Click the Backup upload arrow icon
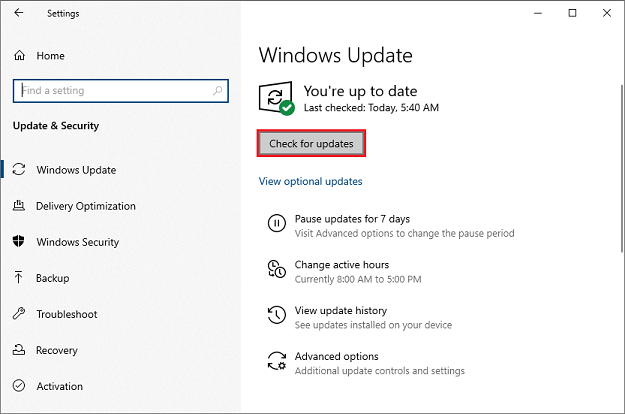Screen dimensions: 625x414 click(19, 278)
